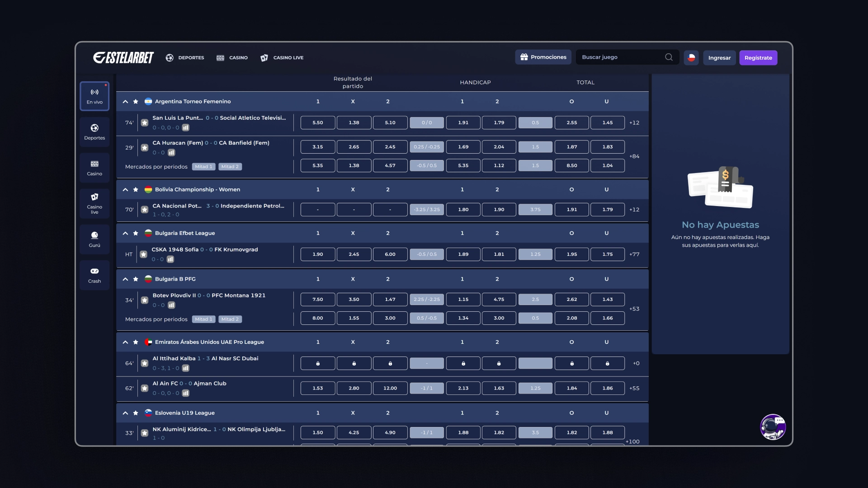The image size is (868, 488).
Task: Open stats icon for Al Ain FC match
Action: click(185, 393)
